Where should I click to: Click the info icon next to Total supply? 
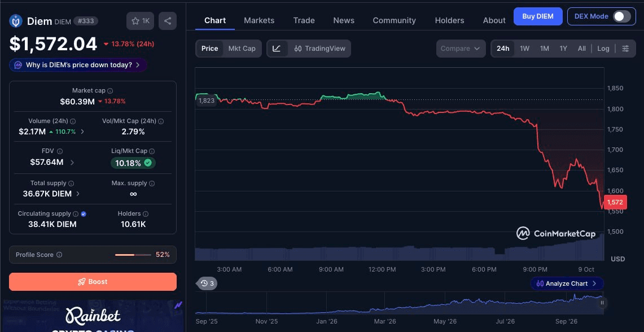pyautogui.click(x=71, y=184)
